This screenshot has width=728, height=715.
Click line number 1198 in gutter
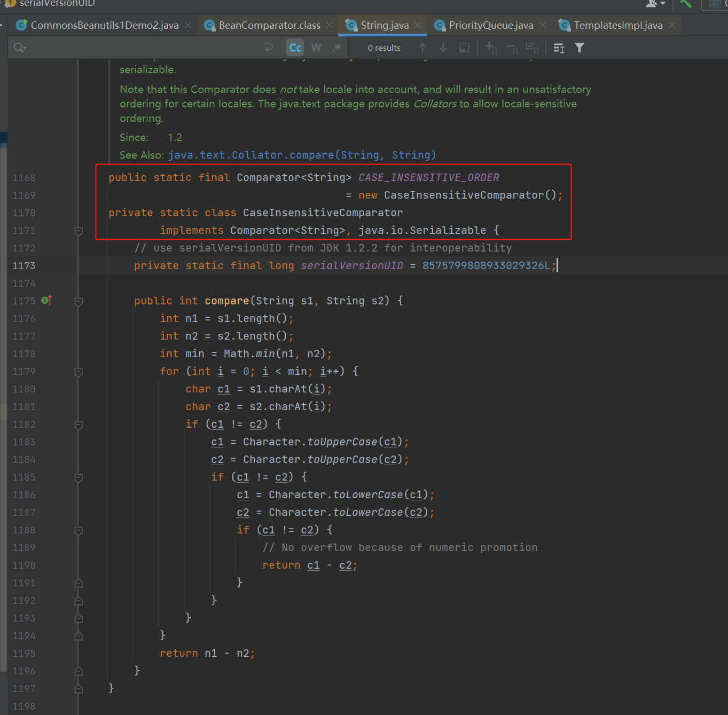24,706
